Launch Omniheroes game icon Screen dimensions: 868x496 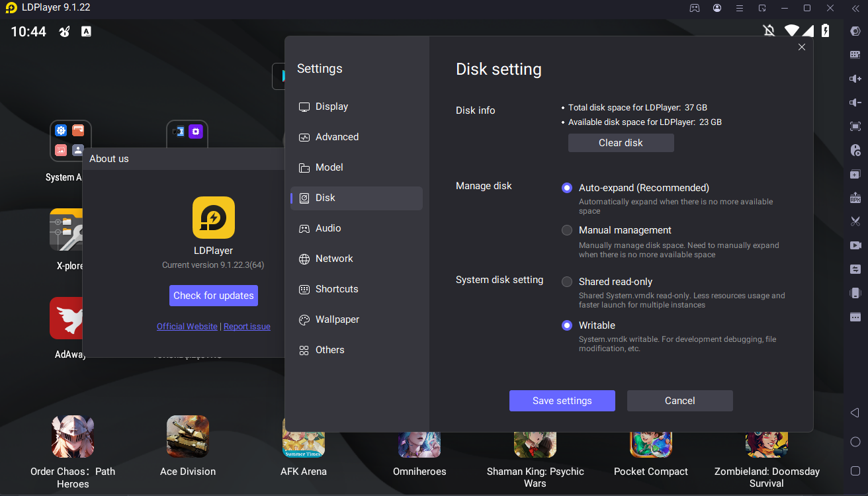click(x=419, y=445)
